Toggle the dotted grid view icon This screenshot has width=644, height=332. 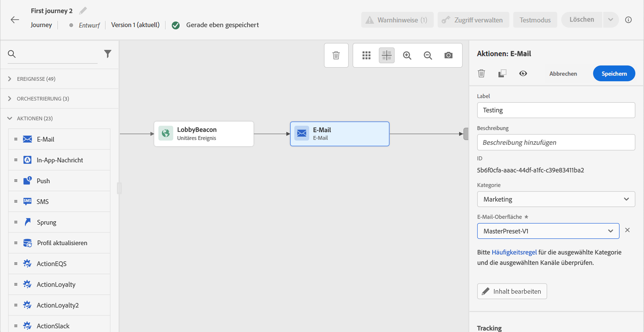[x=366, y=55]
